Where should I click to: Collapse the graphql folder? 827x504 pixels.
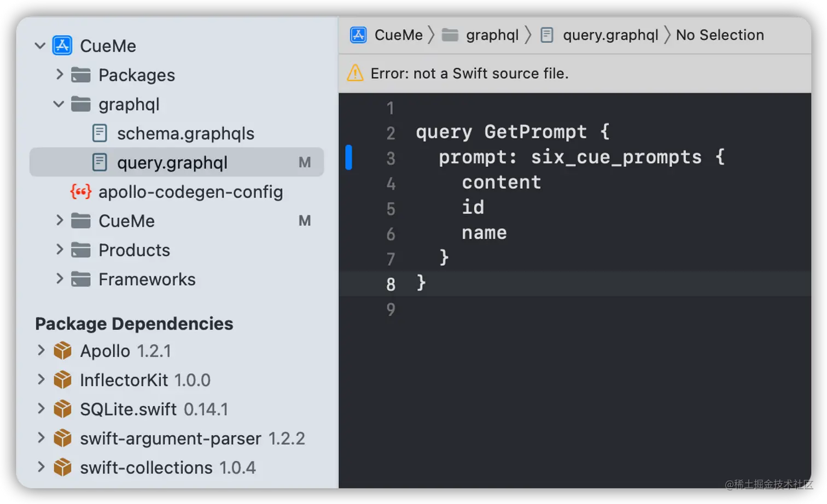click(x=59, y=104)
